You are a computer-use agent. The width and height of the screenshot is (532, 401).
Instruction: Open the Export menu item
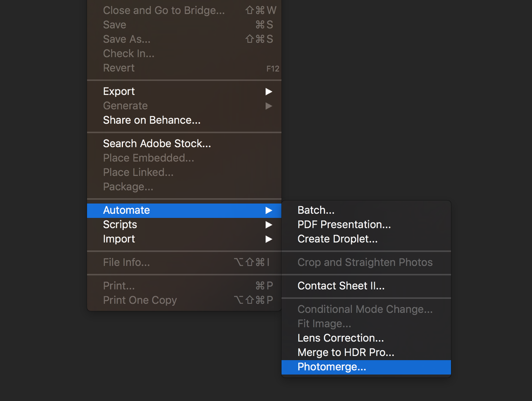pyautogui.click(x=119, y=91)
